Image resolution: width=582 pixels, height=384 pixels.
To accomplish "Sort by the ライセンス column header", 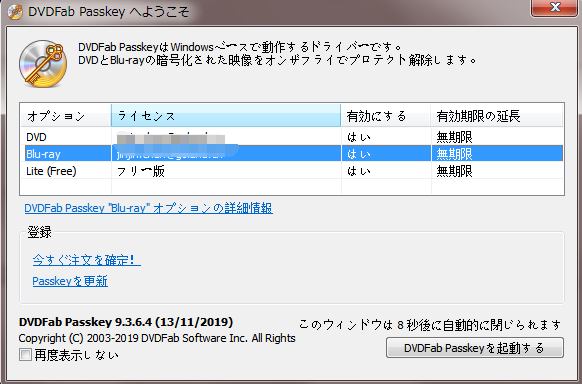I will pos(226,116).
